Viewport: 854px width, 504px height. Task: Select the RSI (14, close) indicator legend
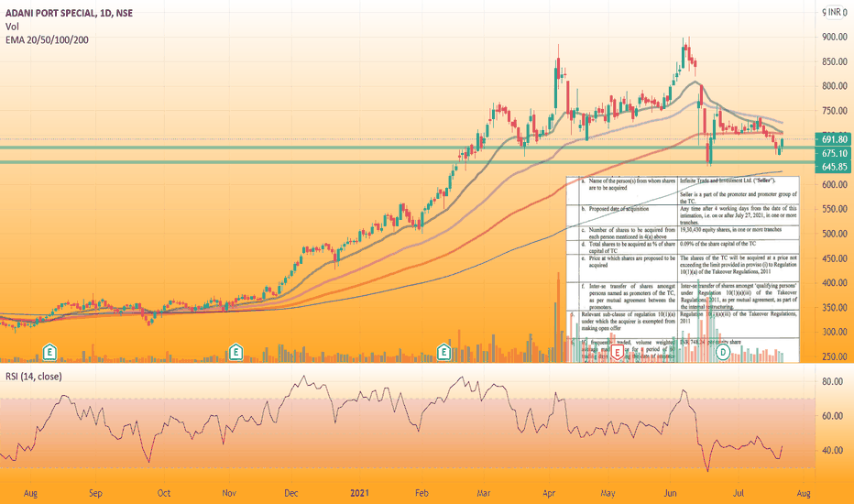point(34,377)
